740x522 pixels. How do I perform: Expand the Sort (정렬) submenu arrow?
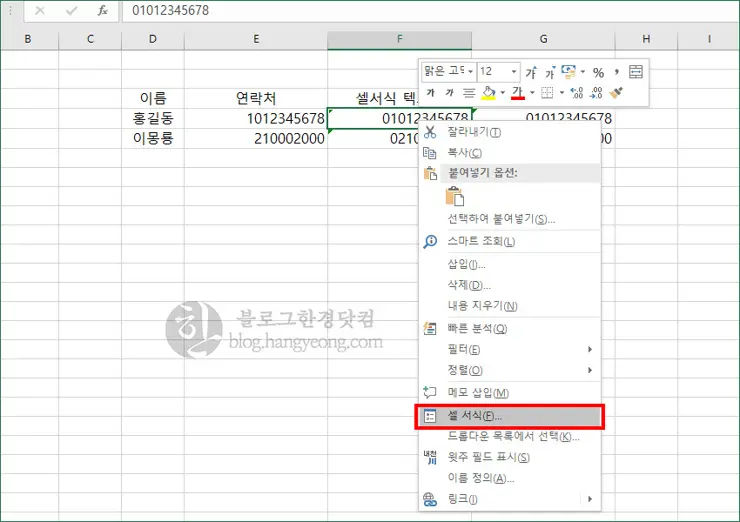(x=590, y=370)
